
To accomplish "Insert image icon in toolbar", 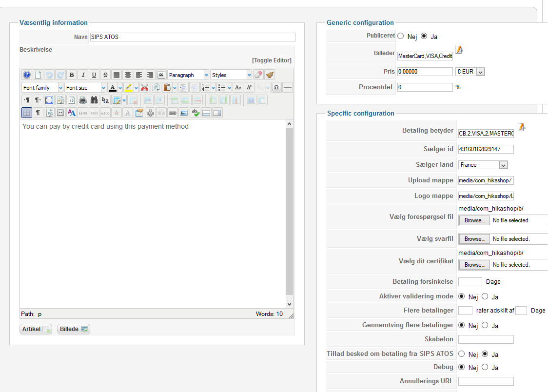I will 184,113.
